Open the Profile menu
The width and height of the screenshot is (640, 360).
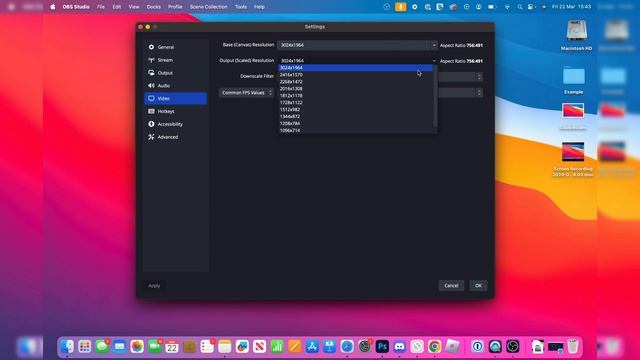pyautogui.click(x=175, y=7)
